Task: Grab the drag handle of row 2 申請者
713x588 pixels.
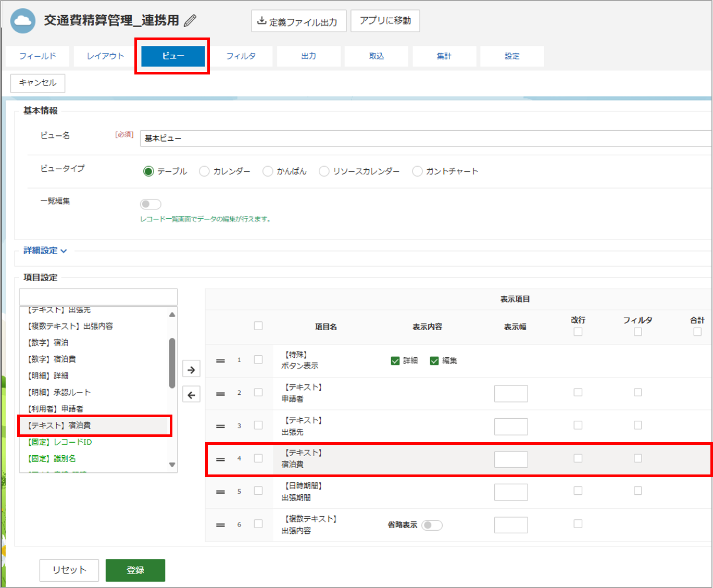Action: [220, 394]
